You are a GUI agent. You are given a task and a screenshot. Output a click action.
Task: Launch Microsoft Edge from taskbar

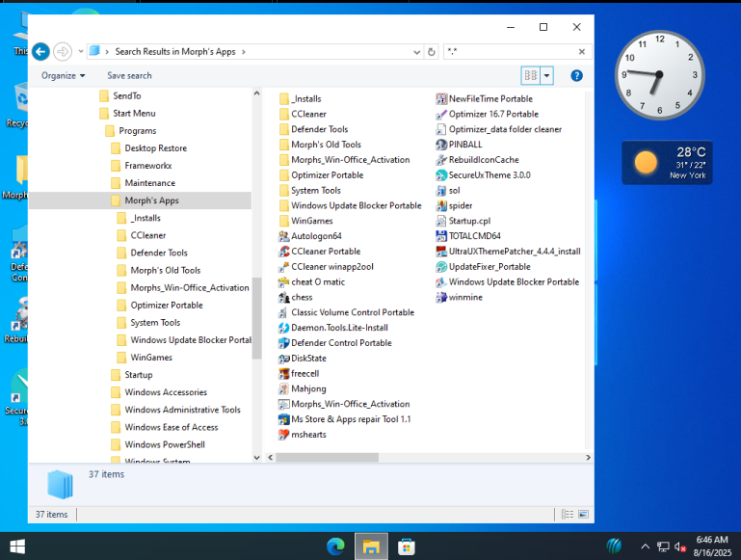[x=336, y=547]
